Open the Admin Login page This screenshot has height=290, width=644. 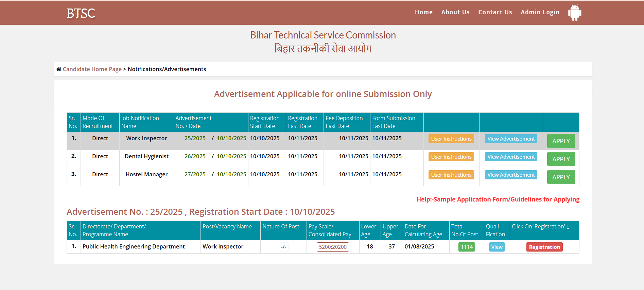tap(540, 12)
